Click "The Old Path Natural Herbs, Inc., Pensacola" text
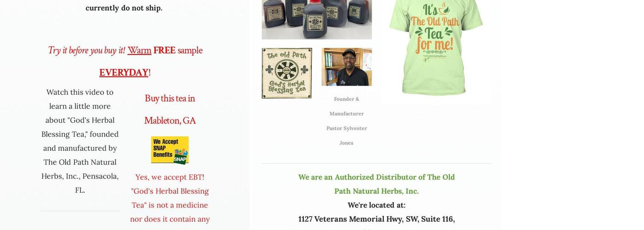 80,169
